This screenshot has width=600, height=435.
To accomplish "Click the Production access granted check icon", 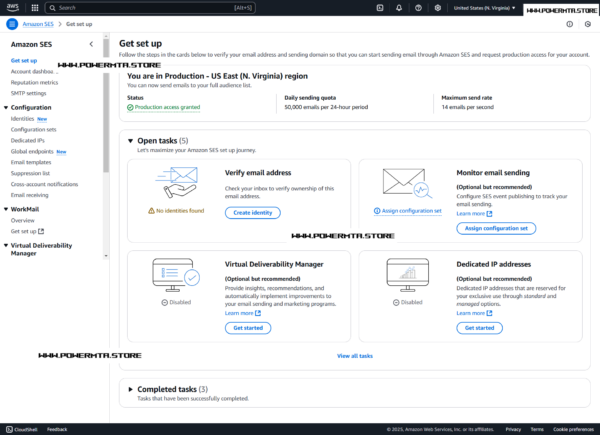I will [130, 108].
